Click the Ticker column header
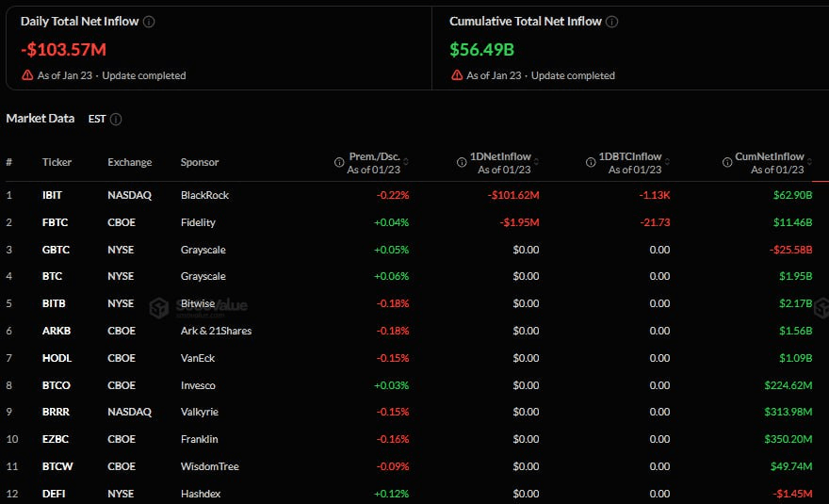Image resolution: width=829 pixels, height=504 pixels. coord(57,162)
